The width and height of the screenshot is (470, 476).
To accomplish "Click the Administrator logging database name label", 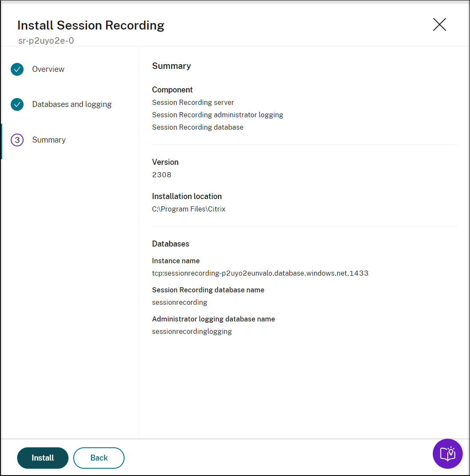I will pyautogui.click(x=213, y=319).
